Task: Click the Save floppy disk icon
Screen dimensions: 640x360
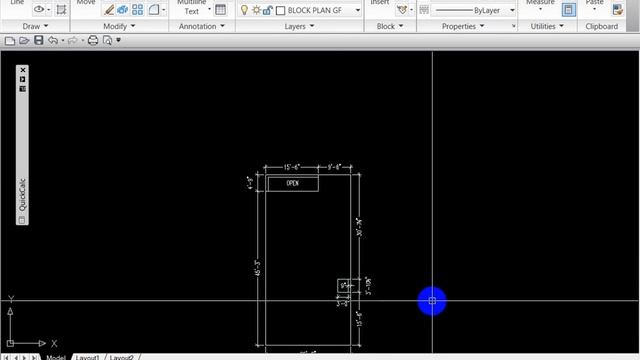Action: pyautogui.click(x=39, y=40)
